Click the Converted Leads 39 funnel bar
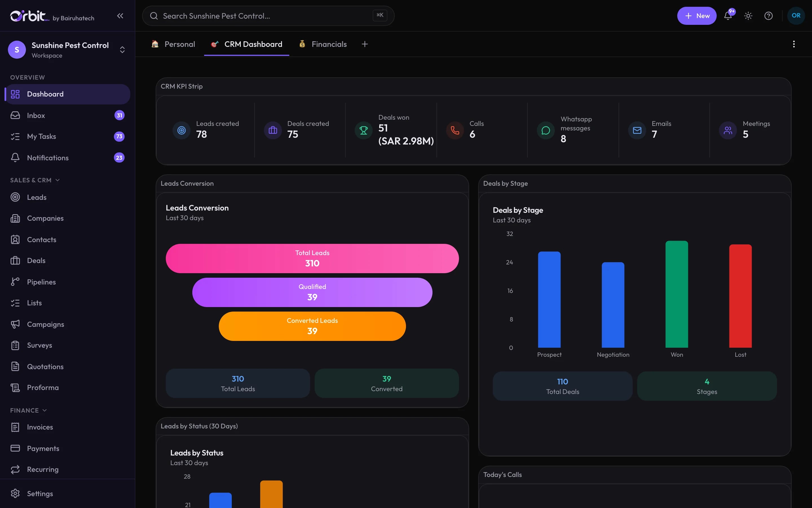Viewport: 812px width, 508px height. (x=312, y=326)
